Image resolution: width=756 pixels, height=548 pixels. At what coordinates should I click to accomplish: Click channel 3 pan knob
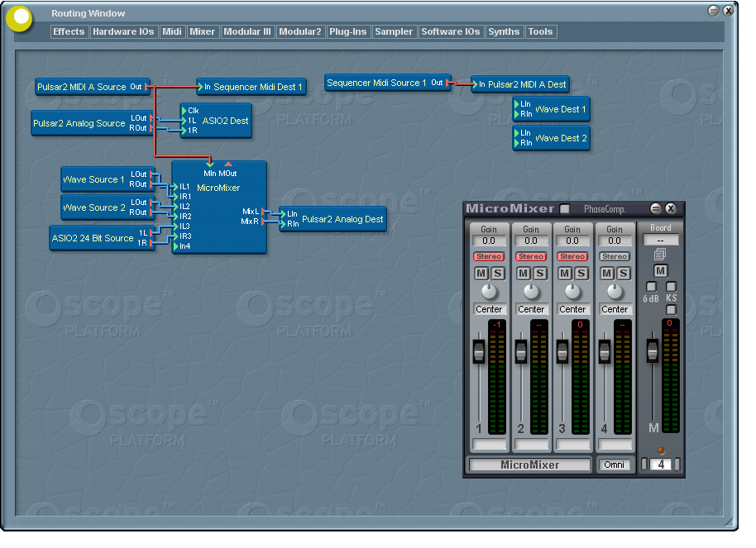coord(572,292)
